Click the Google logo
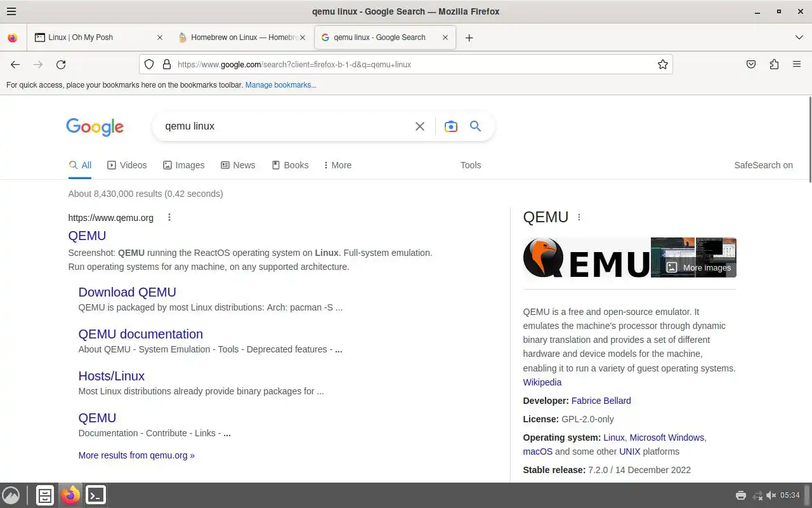The image size is (812, 508). click(95, 127)
